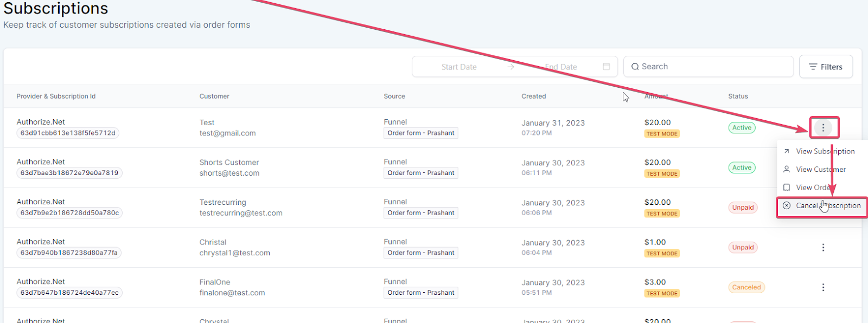Open the three-dot menu for Test subscription
This screenshot has width=868, height=323.
tap(823, 128)
